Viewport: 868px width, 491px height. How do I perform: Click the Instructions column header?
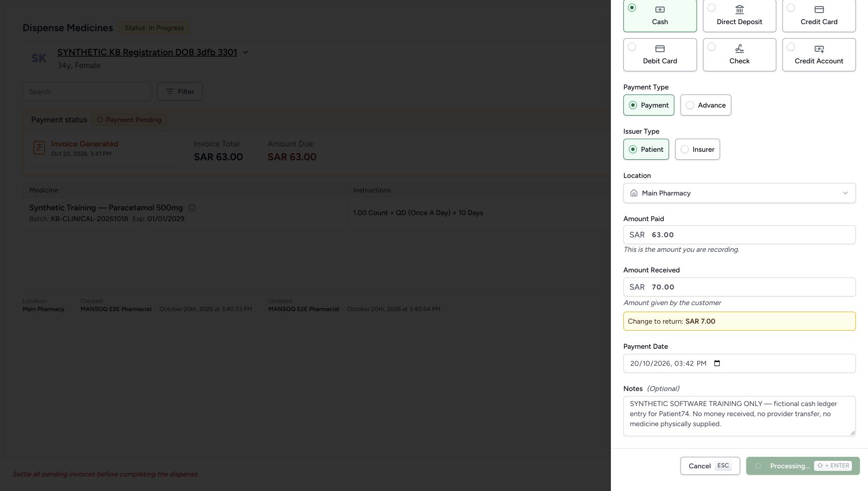click(372, 190)
